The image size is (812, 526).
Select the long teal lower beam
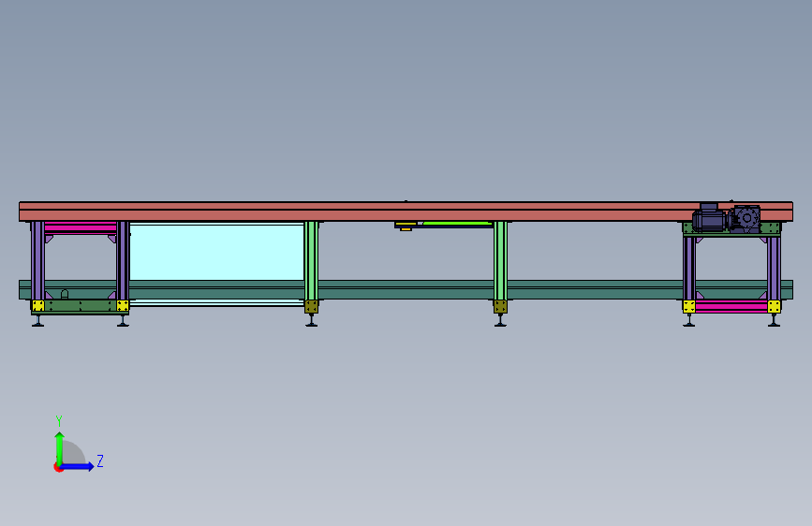[406, 290]
